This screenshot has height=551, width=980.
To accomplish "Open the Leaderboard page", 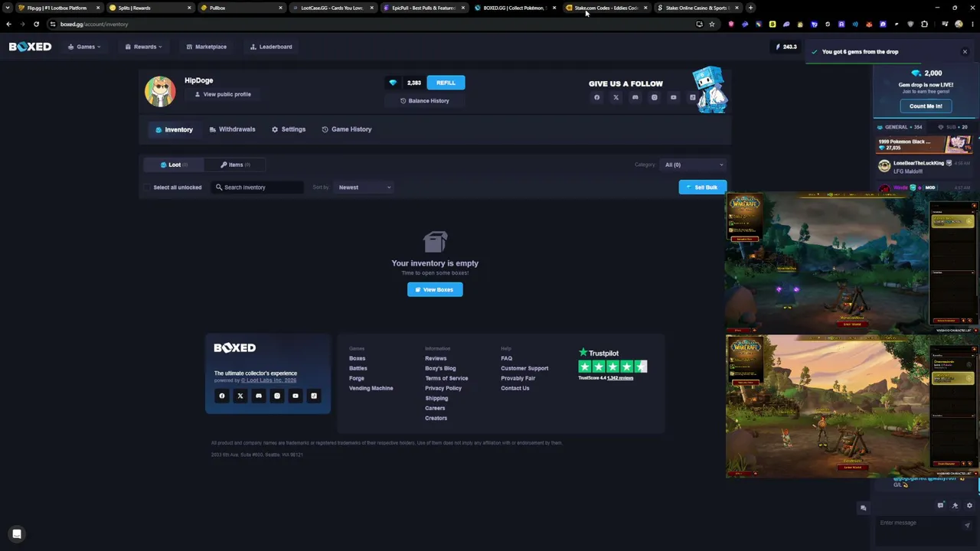I will click(271, 47).
